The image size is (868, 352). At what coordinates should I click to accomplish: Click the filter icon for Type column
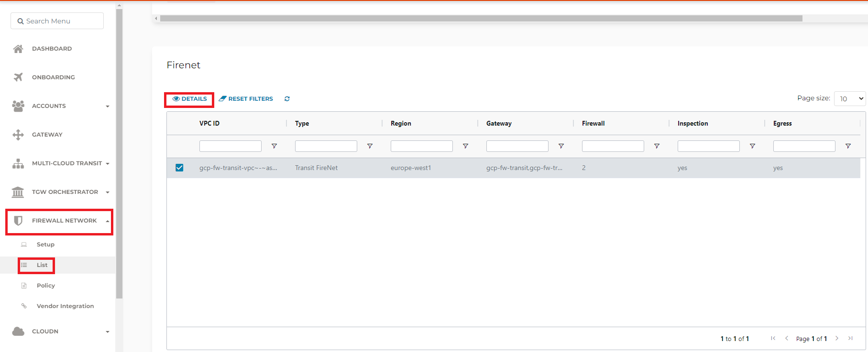tap(370, 146)
